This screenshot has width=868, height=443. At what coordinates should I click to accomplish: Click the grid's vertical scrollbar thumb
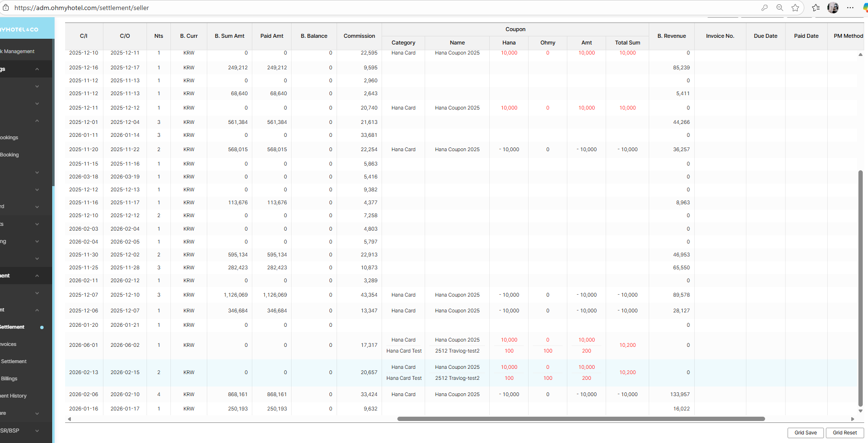point(860,287)
